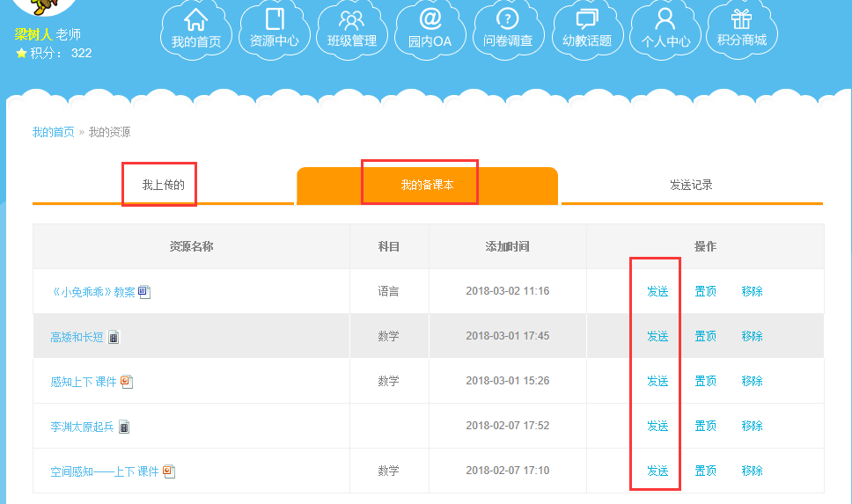Image resolution: width=852 pixels, height=504 pixels.
Task: Open 园内OA icon
Action: coord(430,30)
